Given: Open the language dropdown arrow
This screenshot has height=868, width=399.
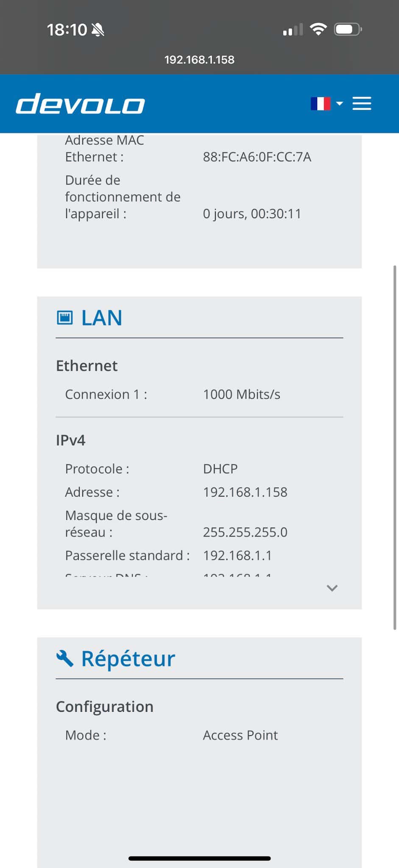Looking at the screenshot, I should coord(339,104).
